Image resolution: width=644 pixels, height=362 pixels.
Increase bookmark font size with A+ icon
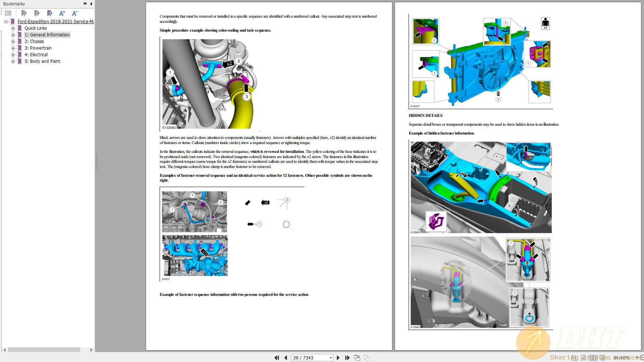(62, 13)
